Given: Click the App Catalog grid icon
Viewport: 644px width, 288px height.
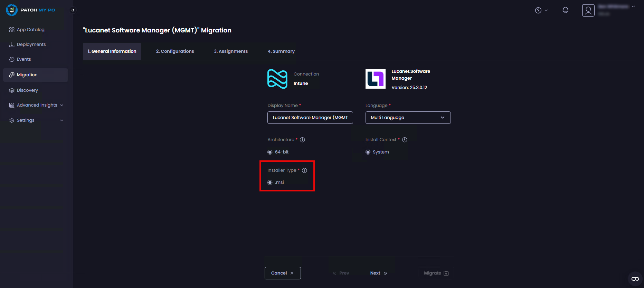Looking at the screenshot, I should pyautogui.click(x=12, y=30).
